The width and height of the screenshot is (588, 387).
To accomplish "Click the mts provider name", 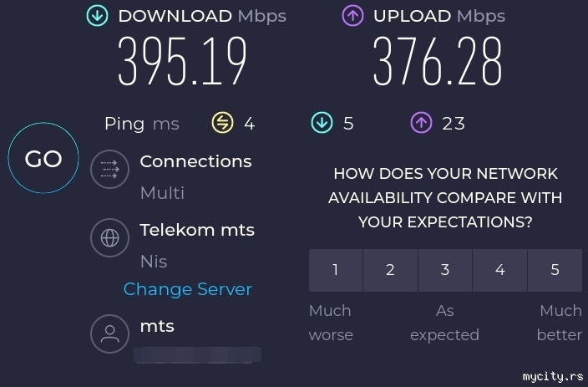I will 157,326.
